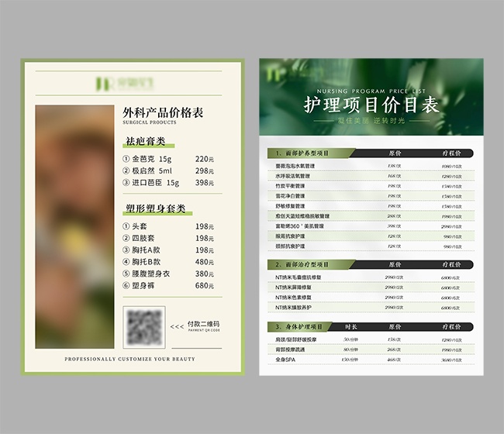Click the 680元 price for 塑身裤
Viewport: 504px width, 434px height.
[x=205, y=286]
